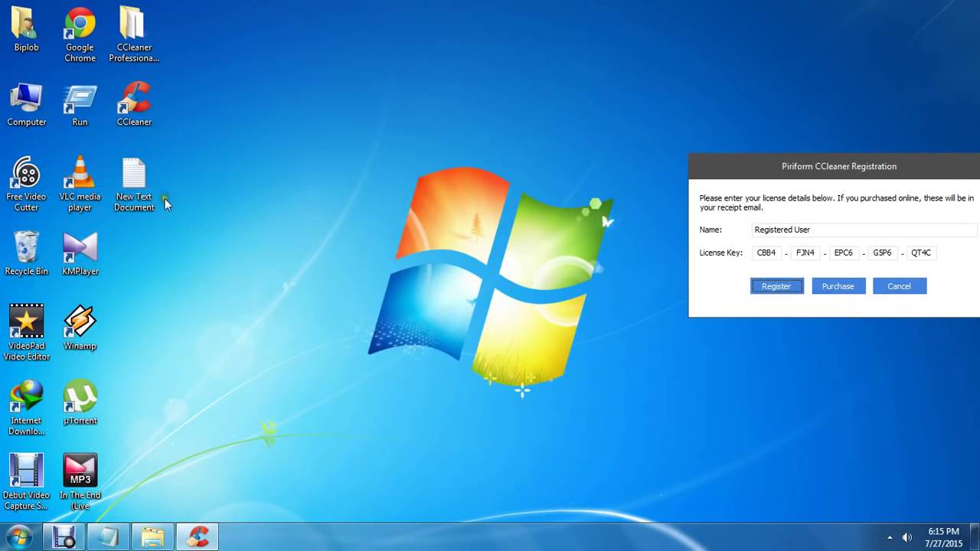Viewport: 980px width, 551px height.
Task: Click the license key box showing G5P6
Action: point(882,253)
